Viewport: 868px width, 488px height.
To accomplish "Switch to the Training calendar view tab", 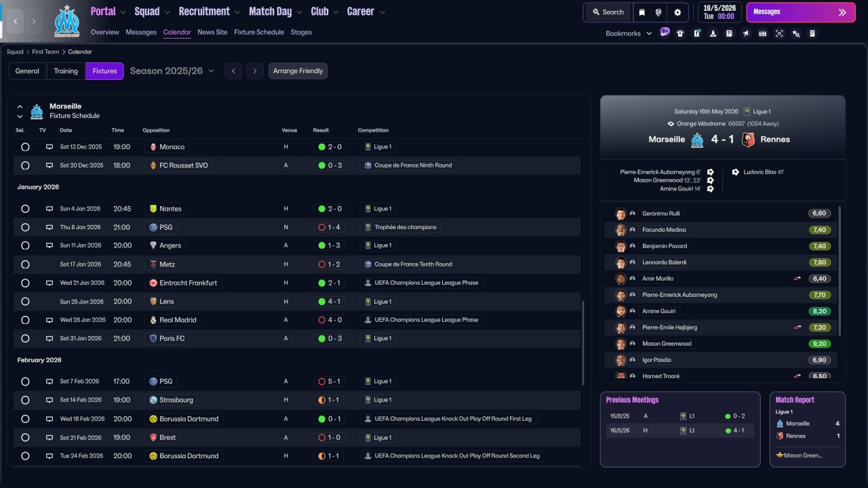I will click(x=66, y=71).
